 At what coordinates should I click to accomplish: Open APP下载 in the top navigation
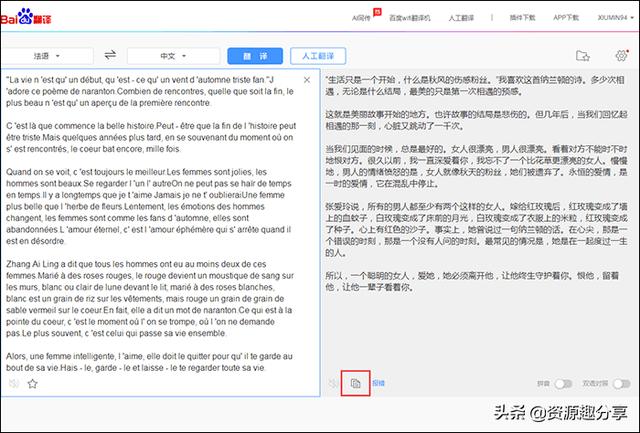click(x=566, y=18)
